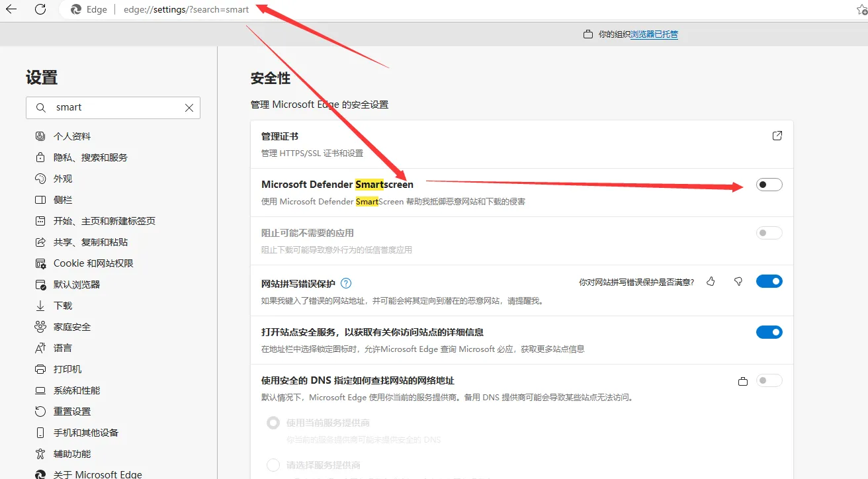Click the 重置设置 reset icon
The height and width of the screenshot is (479, 868).
pos(40,412)
